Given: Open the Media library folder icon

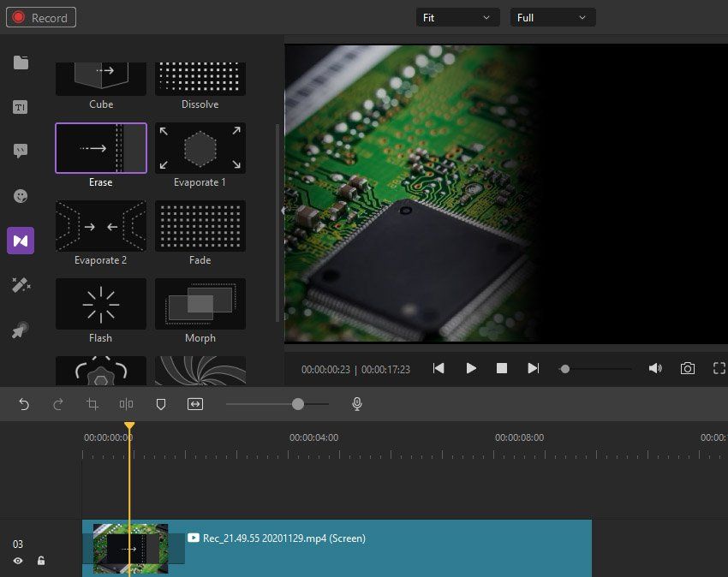Looking at the screenshot, I should [x=21, y=62].
